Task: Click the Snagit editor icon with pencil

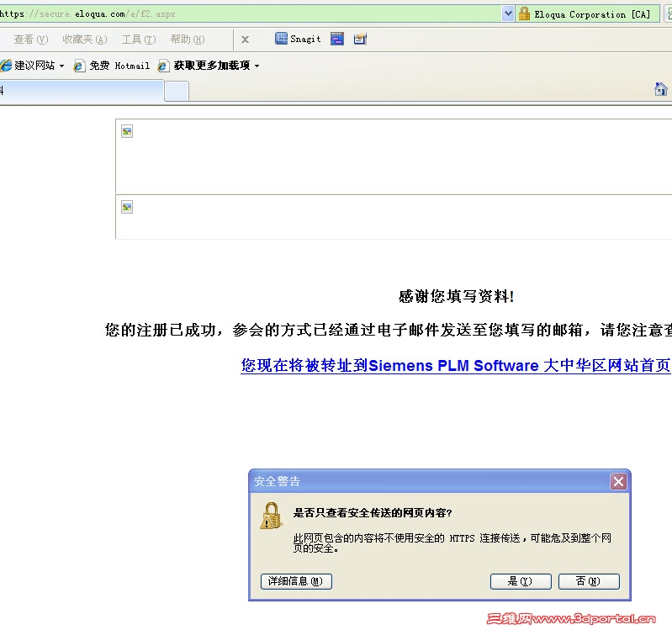Action: pyautogui.click(x=360, y=39)
